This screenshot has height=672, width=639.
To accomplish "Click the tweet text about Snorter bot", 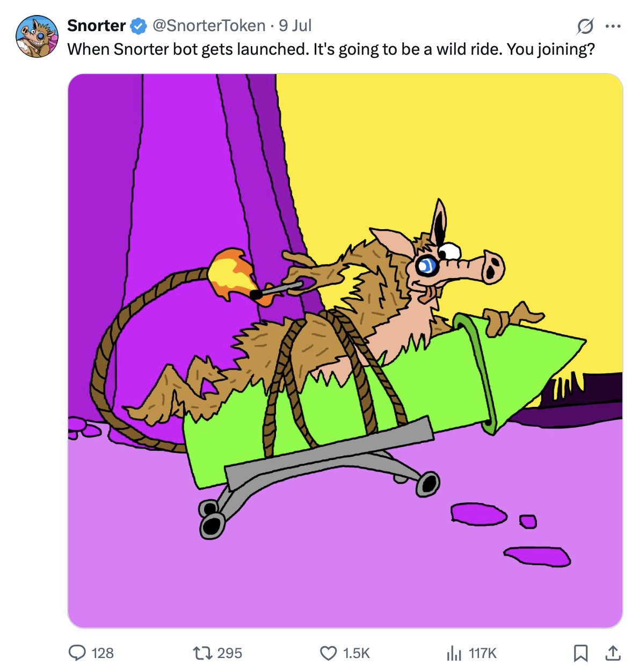I will (331, 49).
